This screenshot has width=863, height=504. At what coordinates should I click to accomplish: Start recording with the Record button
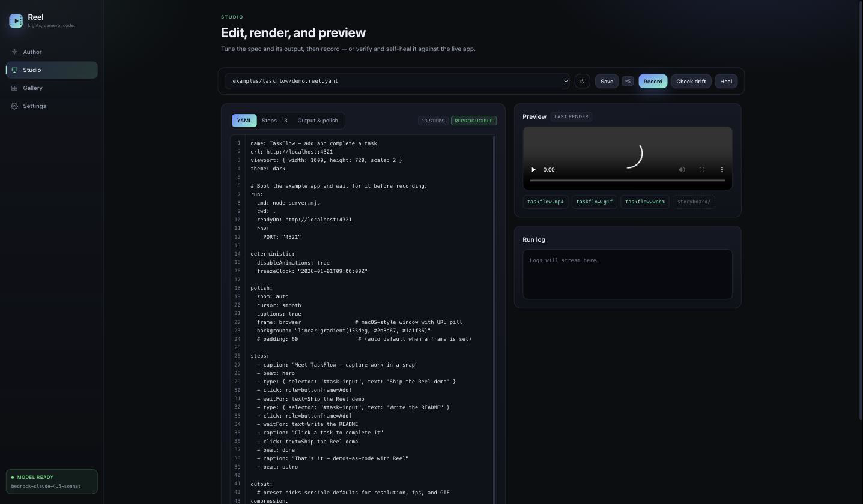[x=653, y=81]
